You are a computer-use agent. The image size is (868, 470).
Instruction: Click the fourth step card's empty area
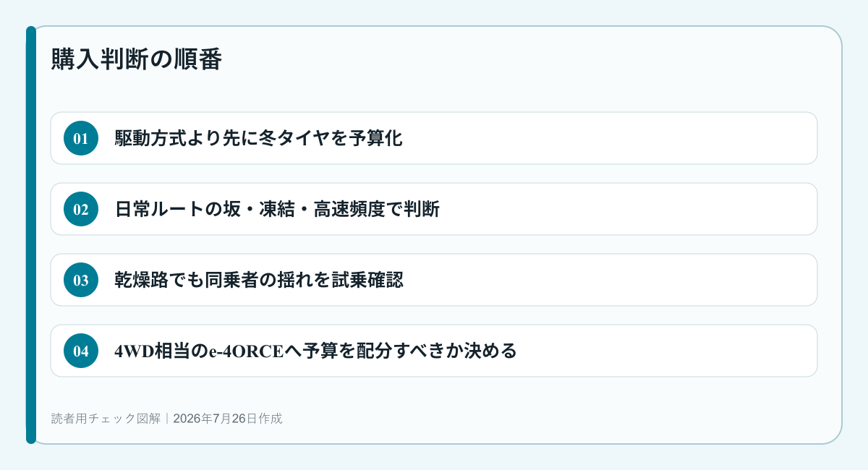coord(665,351)
